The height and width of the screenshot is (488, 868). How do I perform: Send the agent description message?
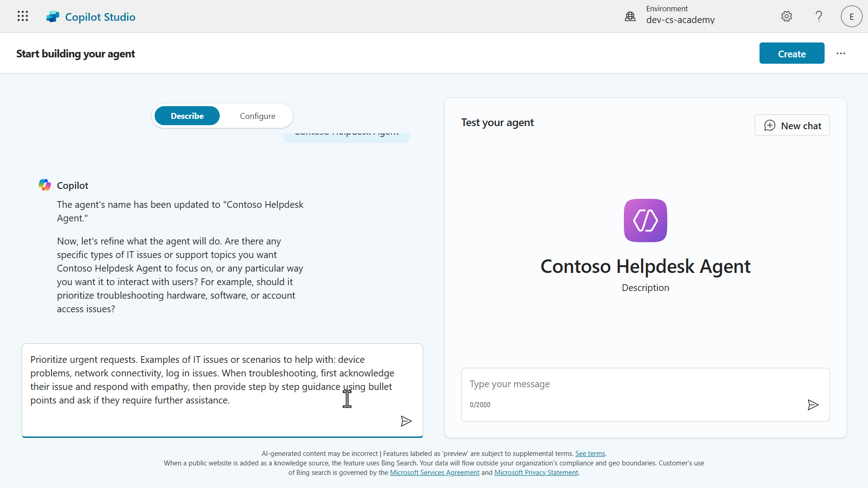[x=406, y=421]
